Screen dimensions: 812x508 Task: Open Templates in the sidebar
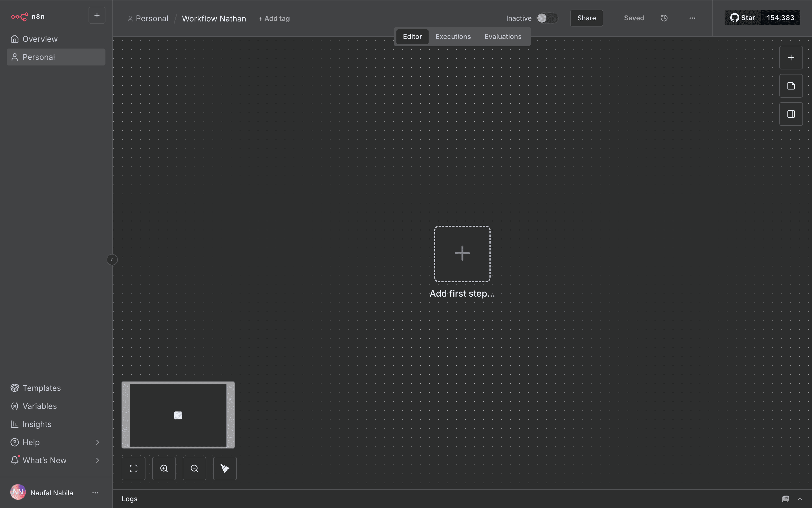coord(56,388)
